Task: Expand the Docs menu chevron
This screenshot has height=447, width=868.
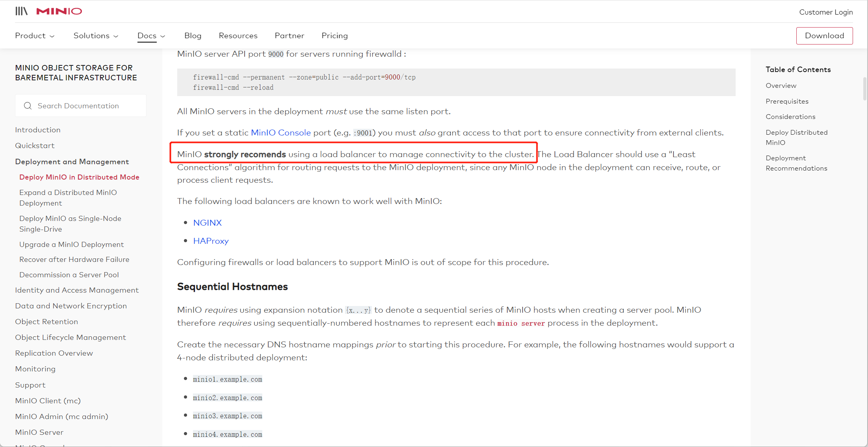Action: tap(163, 36)
